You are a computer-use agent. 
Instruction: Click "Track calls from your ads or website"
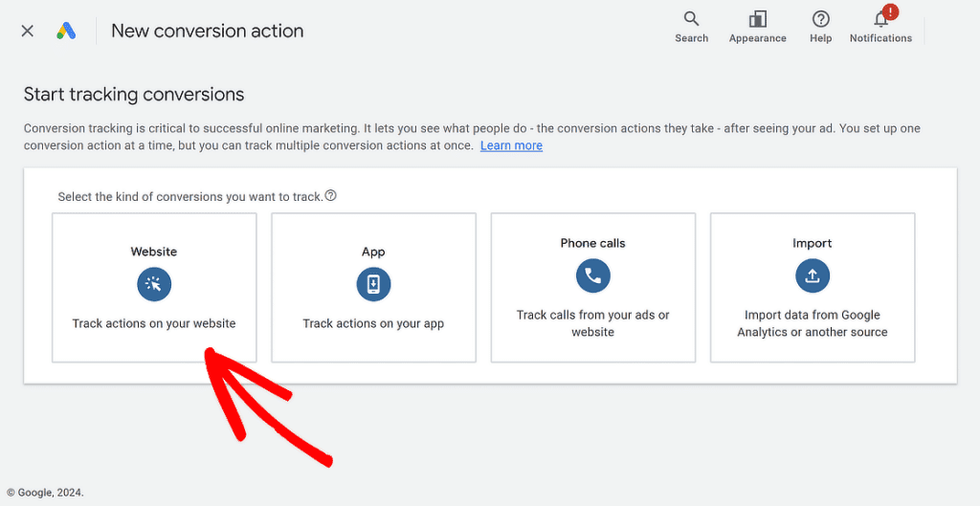[x=592, y=323]
